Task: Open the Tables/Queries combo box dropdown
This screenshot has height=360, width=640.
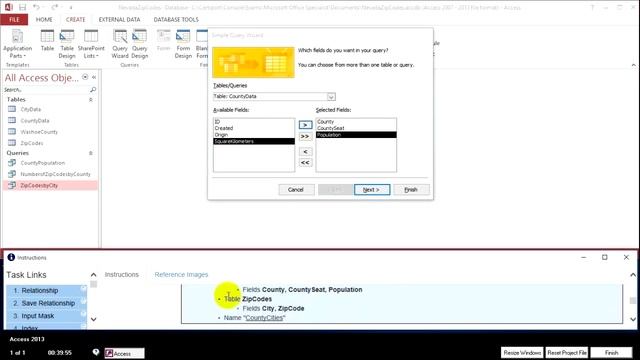Action: click(331, 97)
